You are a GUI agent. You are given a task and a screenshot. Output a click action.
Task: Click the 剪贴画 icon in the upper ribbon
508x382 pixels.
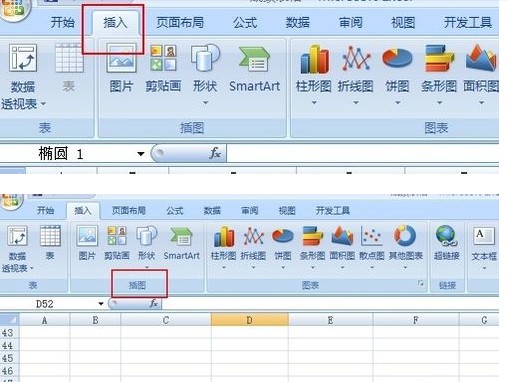point(163,59)
